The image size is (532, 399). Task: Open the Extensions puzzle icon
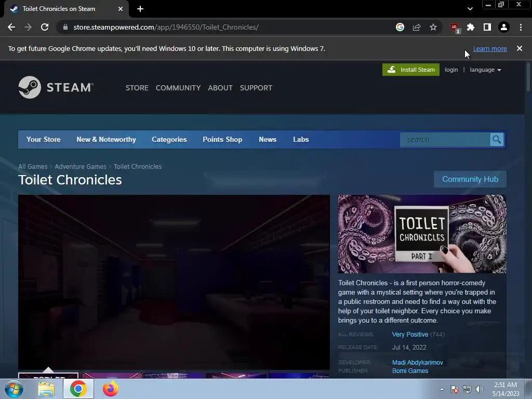[471, 27]
